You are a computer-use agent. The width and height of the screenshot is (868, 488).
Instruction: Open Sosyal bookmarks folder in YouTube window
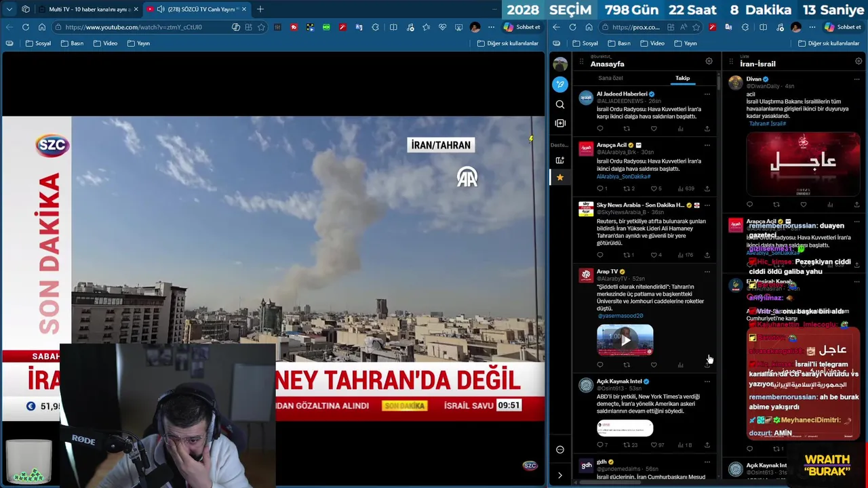coord(37,43)
